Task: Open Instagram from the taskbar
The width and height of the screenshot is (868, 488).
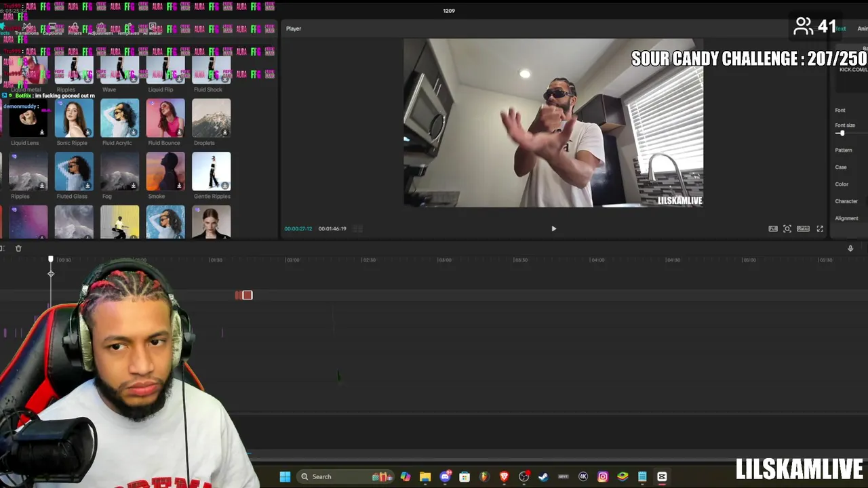Action: tap(603, 477)
